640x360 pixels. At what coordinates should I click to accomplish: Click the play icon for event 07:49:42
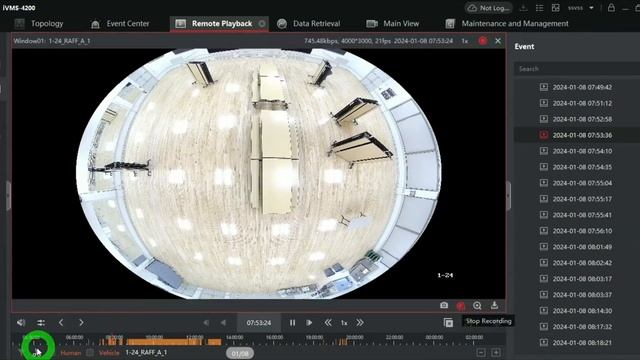tap(544, 87)
